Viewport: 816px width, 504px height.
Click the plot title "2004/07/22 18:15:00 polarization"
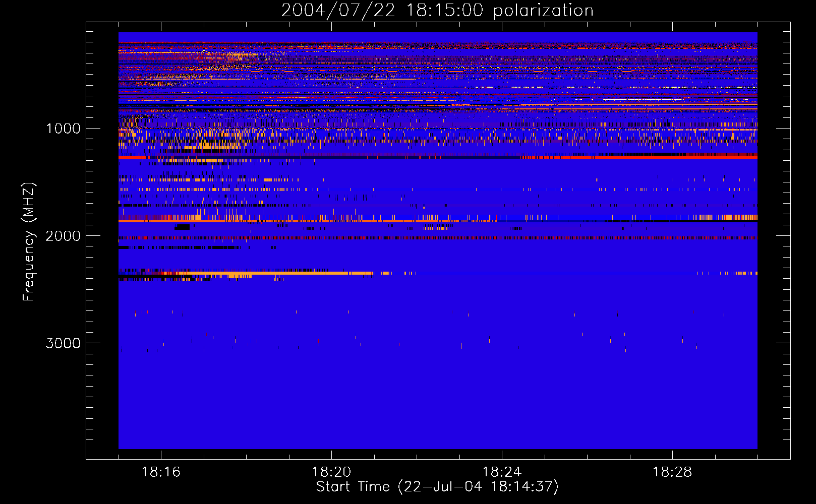(437, 11)
